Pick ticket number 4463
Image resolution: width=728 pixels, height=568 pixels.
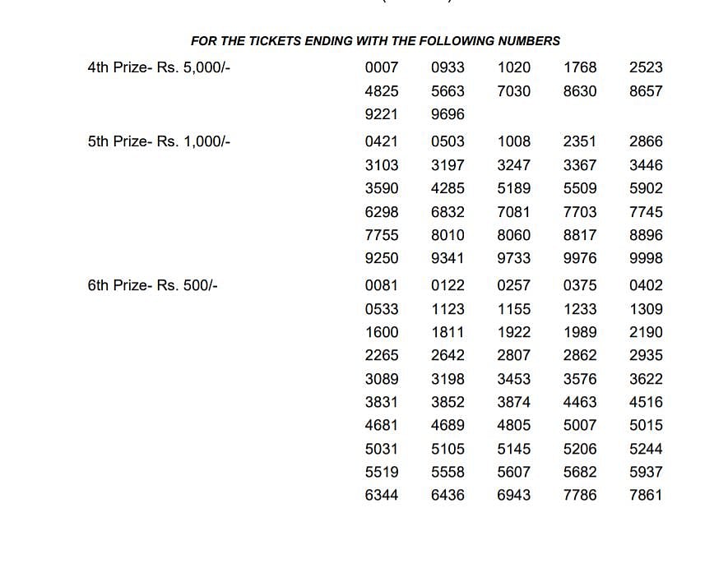click(580, 403)
